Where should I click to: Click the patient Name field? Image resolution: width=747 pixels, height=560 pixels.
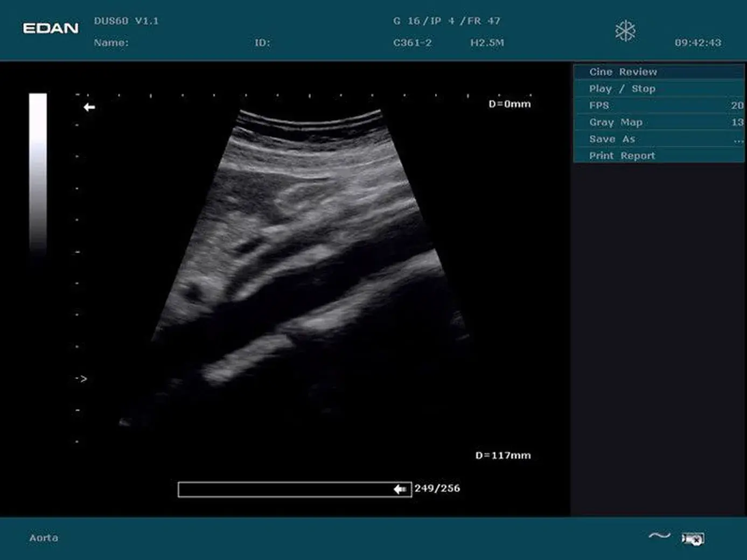click(x=111, y=43)
